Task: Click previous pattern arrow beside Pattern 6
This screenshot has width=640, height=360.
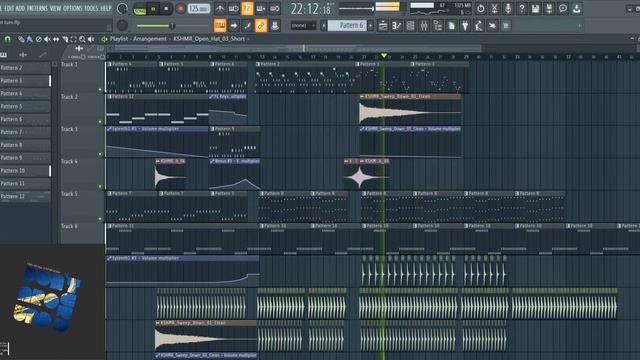Action: pyautogui.click(x=324, y=26)
